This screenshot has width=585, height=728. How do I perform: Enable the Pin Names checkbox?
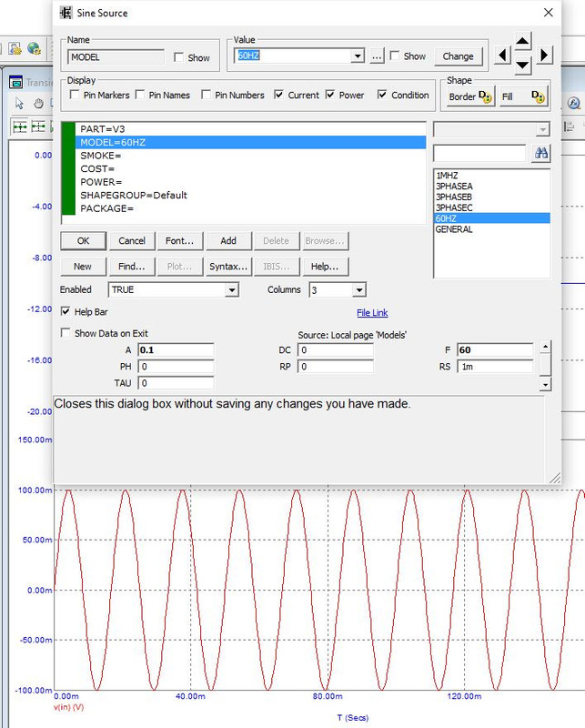(x=140, y=95)
